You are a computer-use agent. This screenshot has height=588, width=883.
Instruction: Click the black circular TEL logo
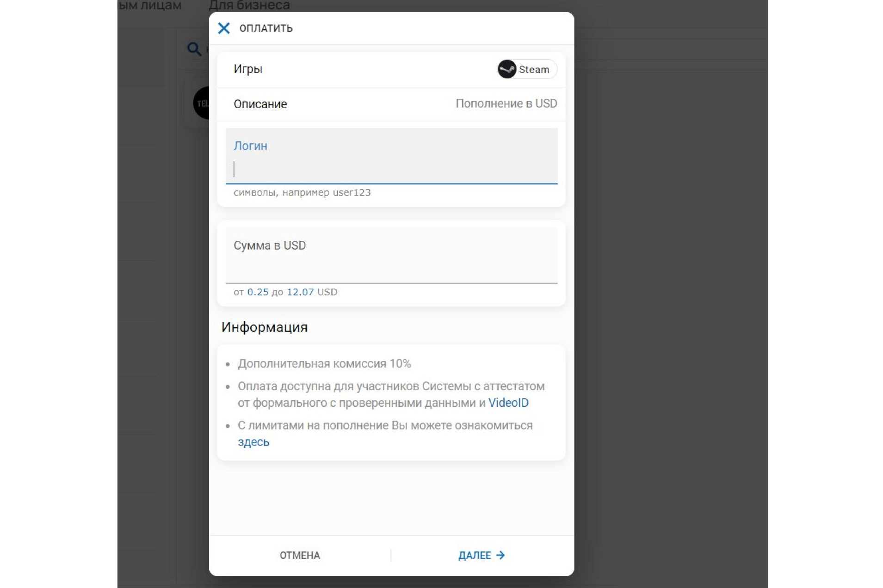tap(201, 103)
